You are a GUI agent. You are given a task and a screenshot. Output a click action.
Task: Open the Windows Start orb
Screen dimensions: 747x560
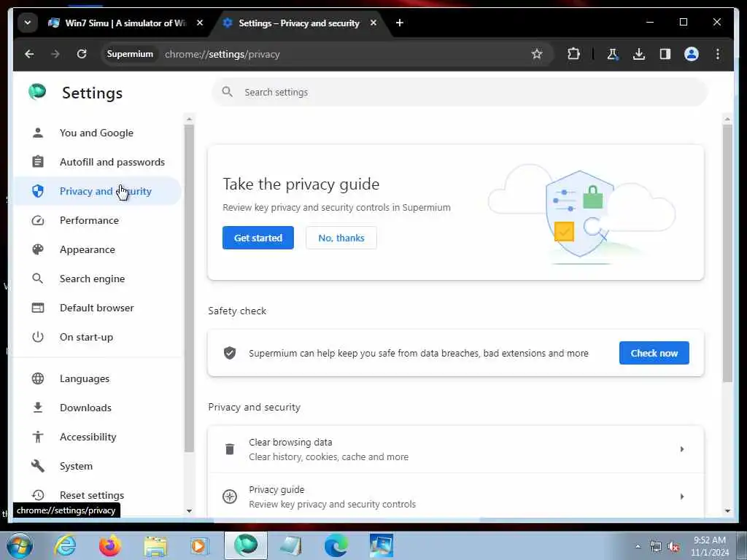point(20,545)
